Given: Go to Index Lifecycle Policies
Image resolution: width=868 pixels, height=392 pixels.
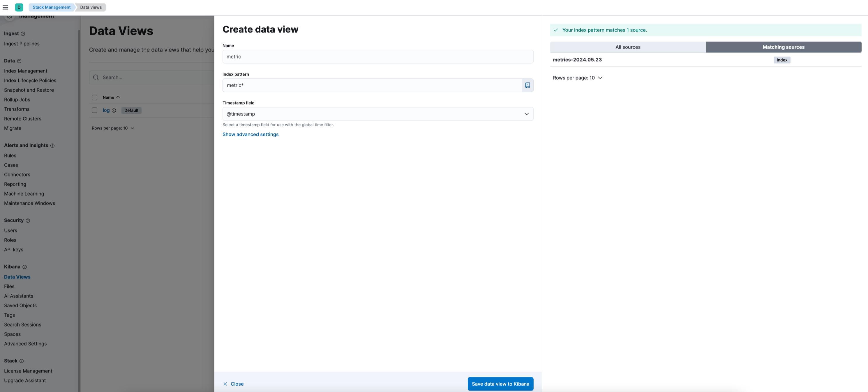Looking at the screenshot, I should [x=30, y=81].
